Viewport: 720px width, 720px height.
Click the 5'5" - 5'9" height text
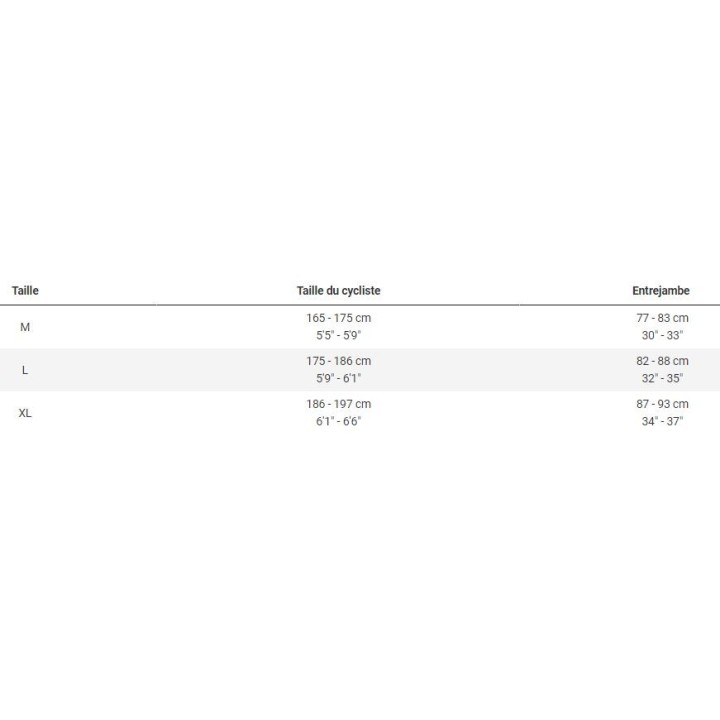click(338, 335)
